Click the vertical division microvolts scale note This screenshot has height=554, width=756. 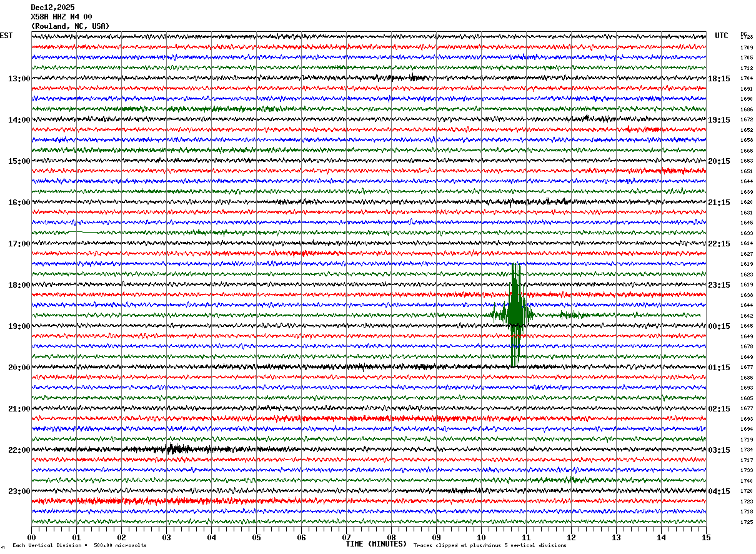pos(79,546)
